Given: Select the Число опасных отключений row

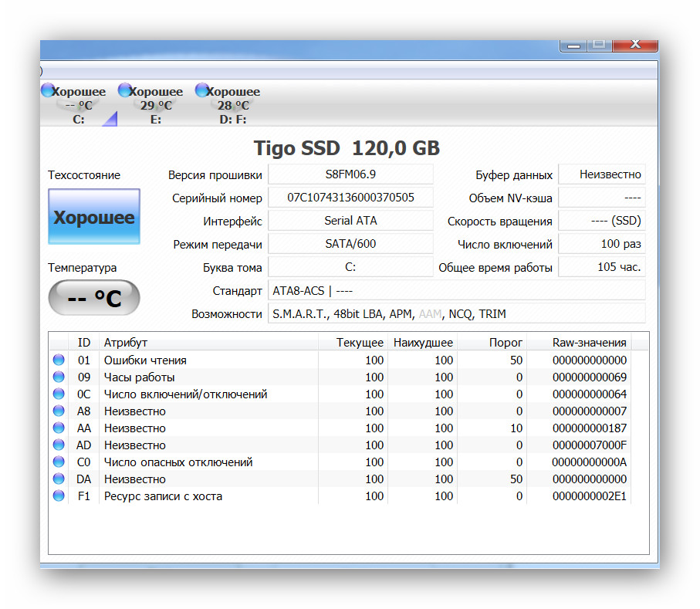Looking at the screenshot, I should (340, 462).
